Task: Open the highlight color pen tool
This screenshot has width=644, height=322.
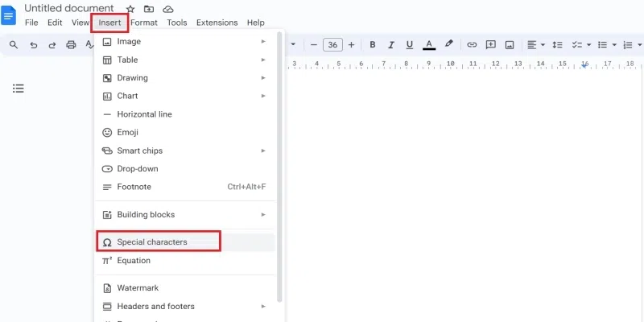Action: [448, 44]
